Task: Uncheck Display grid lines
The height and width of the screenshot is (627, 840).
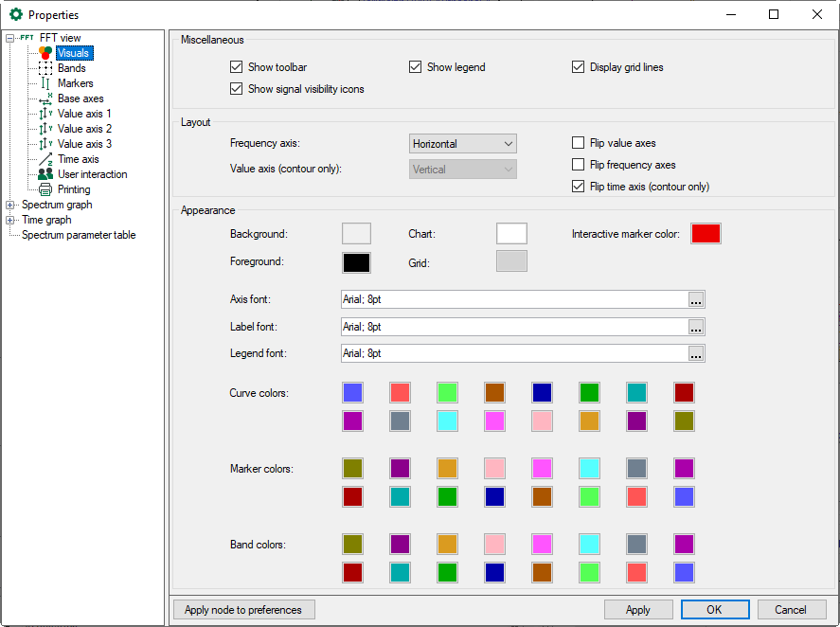Action: pos(579,67)
